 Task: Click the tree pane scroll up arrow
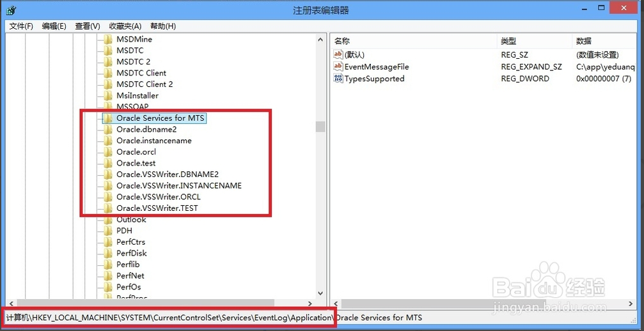click(320, 40)
